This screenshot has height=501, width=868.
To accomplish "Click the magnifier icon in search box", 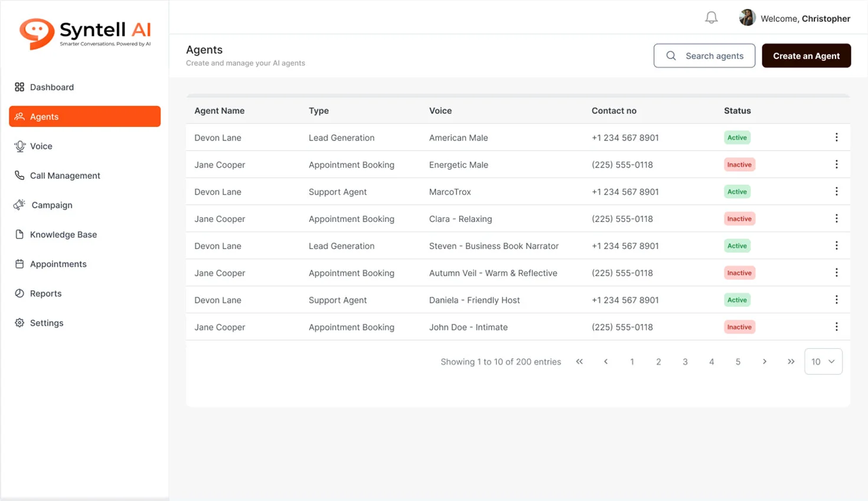I will click(x=671, y=55).
